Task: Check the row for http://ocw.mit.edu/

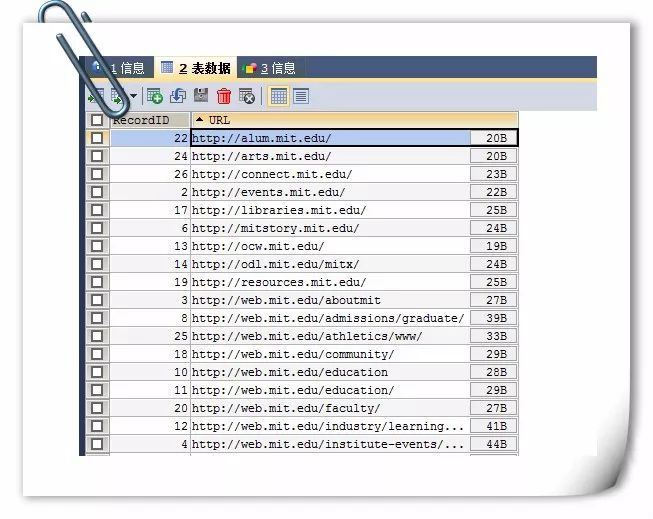Action: [x=97, y=246]
